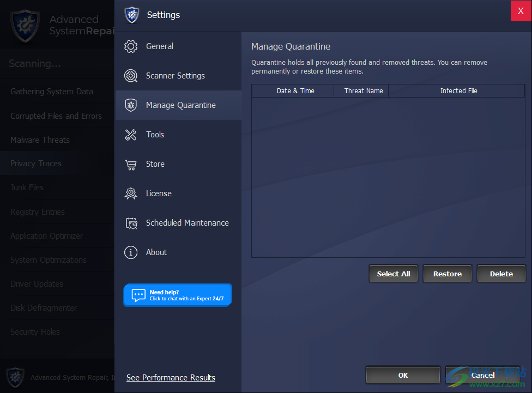Screen dimensions: 532x393
Task: Open the Scheduled Maintenance tab
Action: pyautogui.click(x=178, y=223)
